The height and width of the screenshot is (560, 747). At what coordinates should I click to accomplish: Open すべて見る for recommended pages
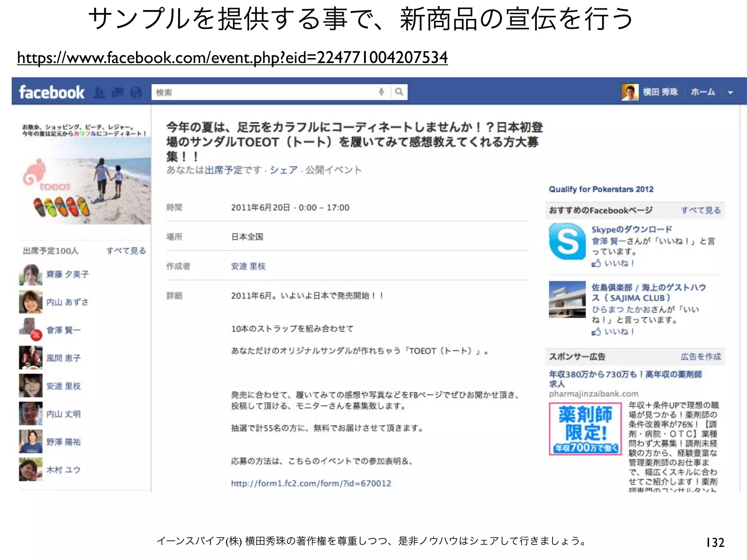click(701, 210)
